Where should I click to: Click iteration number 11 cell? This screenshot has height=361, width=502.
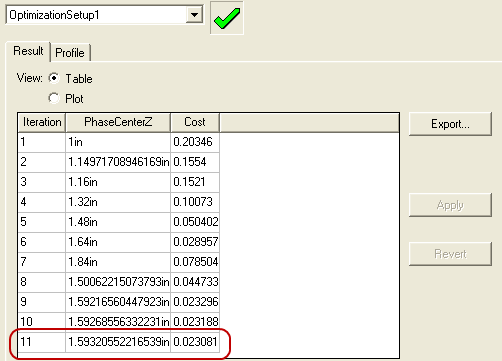click(x=42, y=342)
